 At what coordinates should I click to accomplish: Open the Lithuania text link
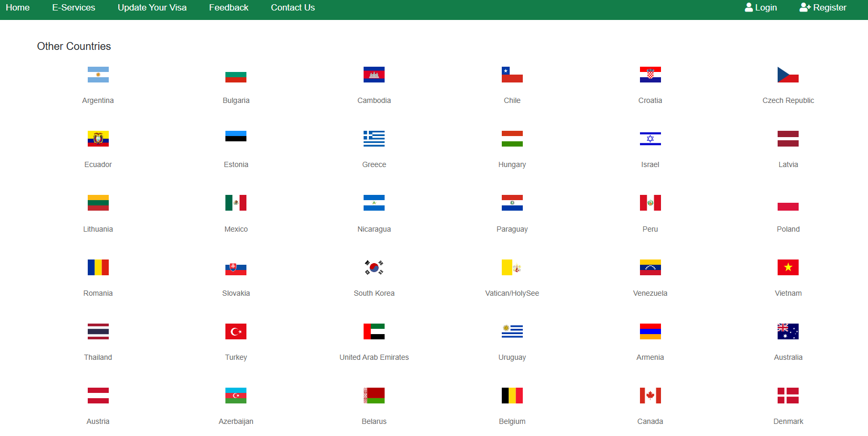pyautogui.click(x=98, y=229)
